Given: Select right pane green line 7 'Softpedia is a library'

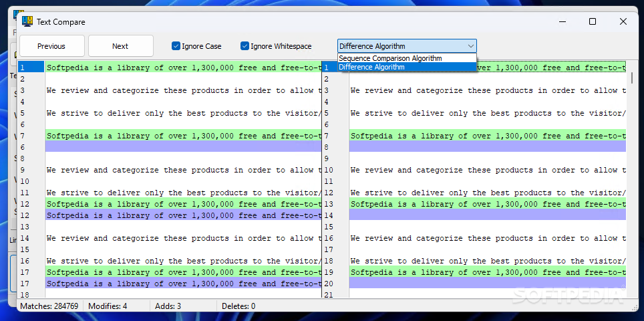Looking at the screenshot, I should click(488, 136).
